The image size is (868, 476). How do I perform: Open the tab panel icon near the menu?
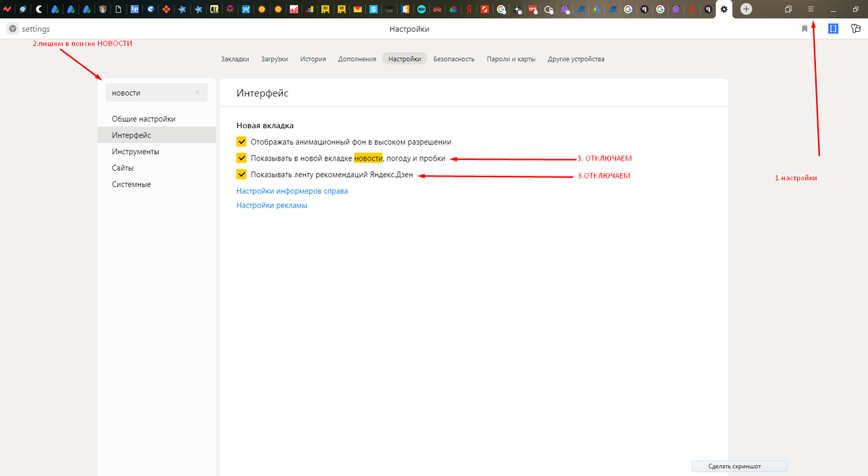[788, 9]
